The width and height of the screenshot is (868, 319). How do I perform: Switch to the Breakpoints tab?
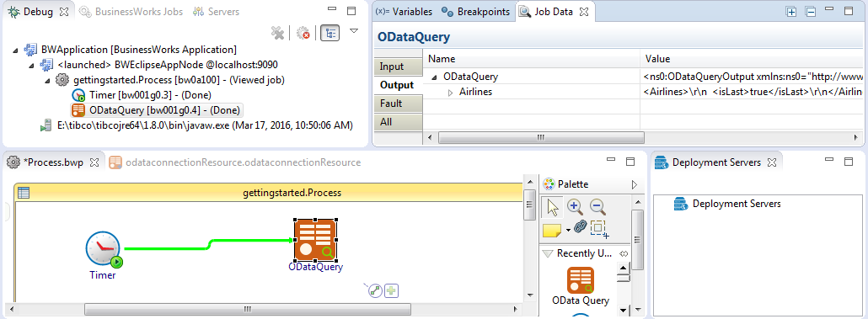[x=477, y=12]
